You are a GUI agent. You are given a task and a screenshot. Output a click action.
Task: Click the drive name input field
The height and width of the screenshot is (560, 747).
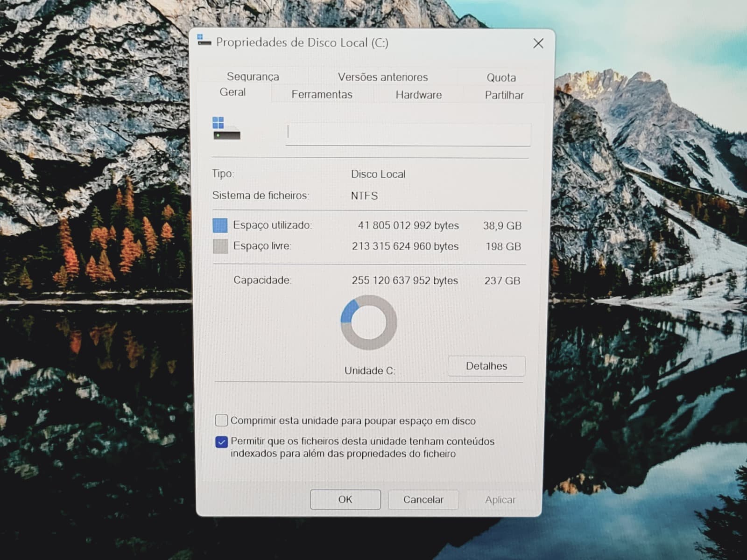click(x=408, y=134)
